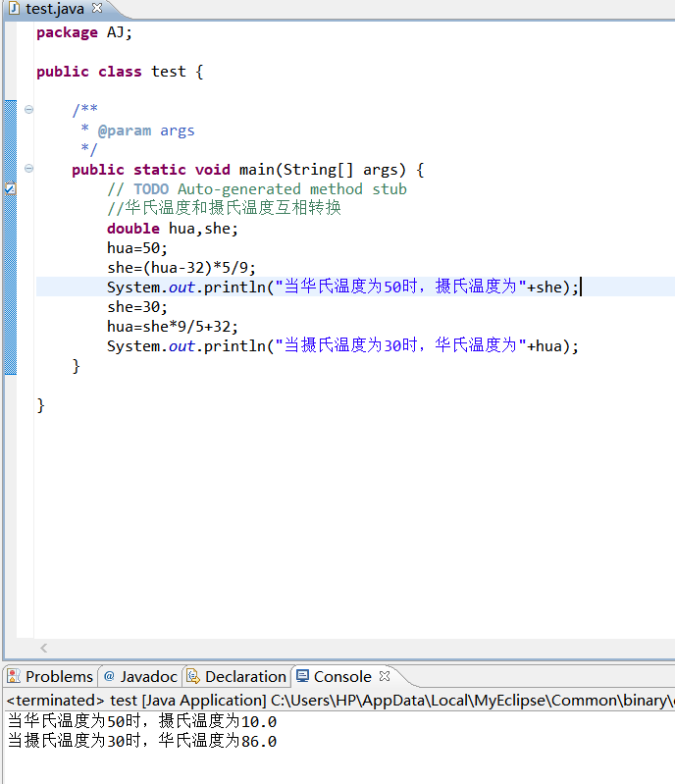Close the test.java editor tab
Screen dimensions: 675x784
coord(97,8)
